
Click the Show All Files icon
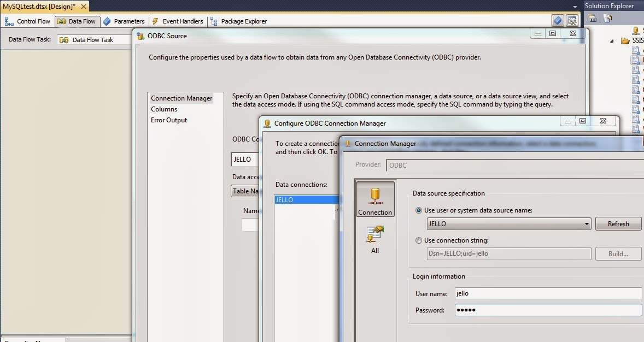[x=607, y=18]
